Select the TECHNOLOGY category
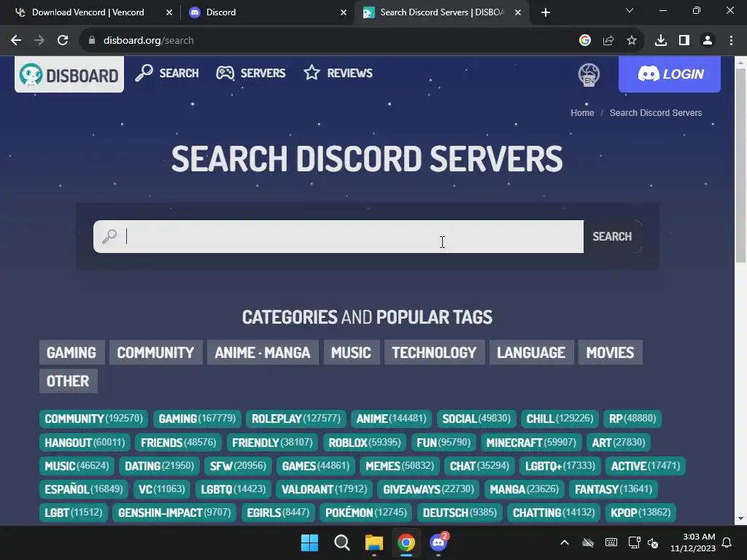 (435, 352)
